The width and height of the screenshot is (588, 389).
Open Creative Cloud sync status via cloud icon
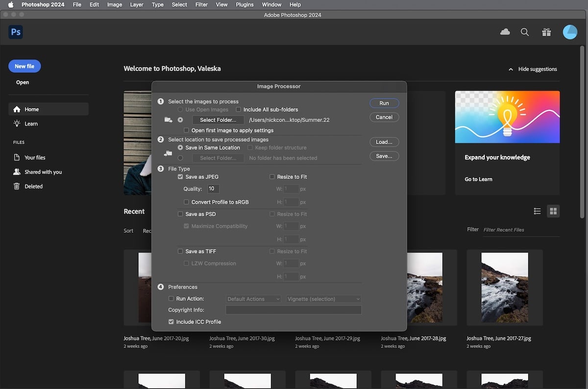505,31
